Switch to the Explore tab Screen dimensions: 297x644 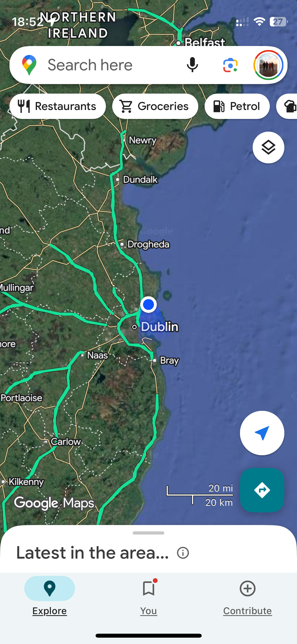point(50,596)
